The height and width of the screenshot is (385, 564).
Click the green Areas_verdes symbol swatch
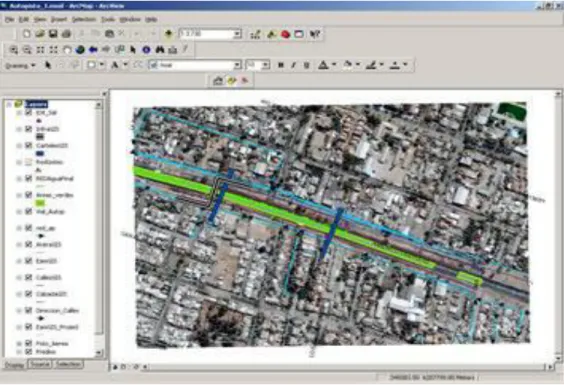pos(40,203)
